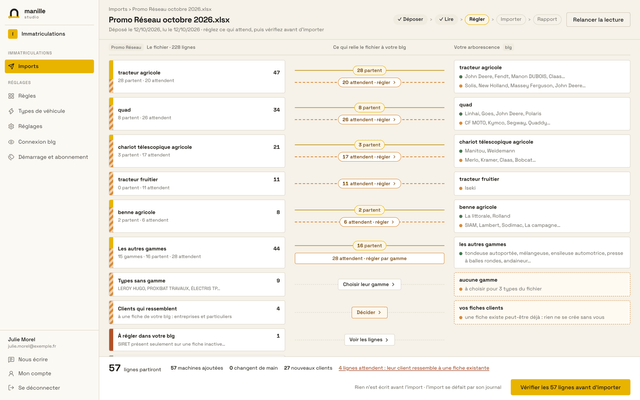Expand 20 attendent · régler for tracteur agricole

click(369, 82)
